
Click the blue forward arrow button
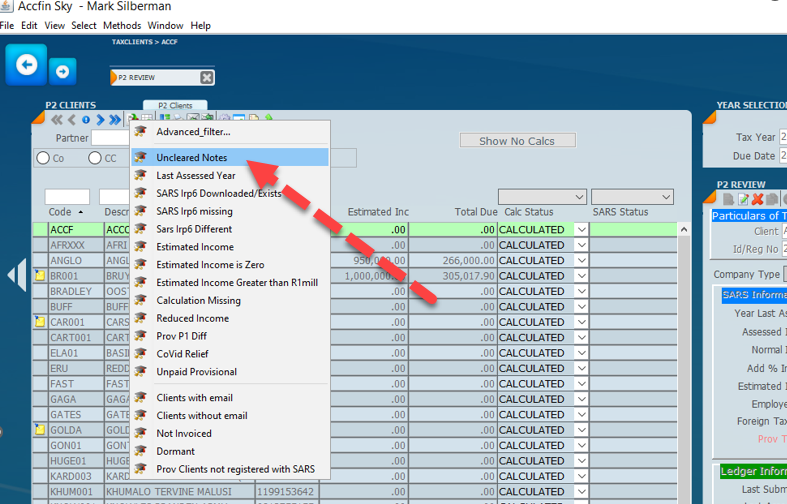pyautogui.click(x=62, y=71)
